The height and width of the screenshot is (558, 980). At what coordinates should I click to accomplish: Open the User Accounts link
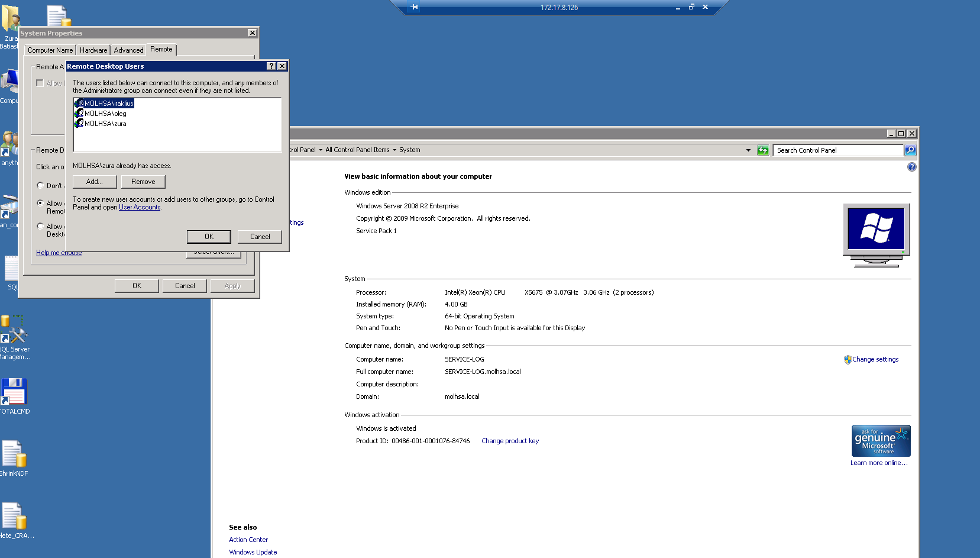[x=140, y=208]
